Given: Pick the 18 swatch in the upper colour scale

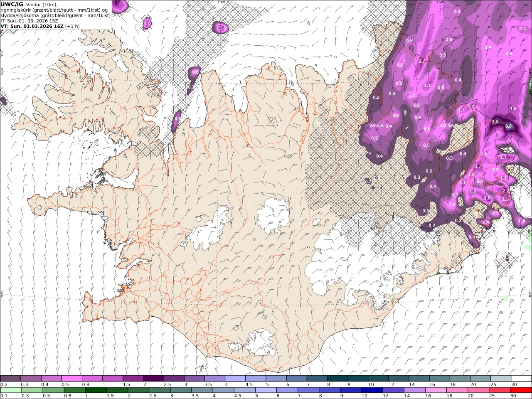Looking at the screenshot, I should [x=460, y=378].
